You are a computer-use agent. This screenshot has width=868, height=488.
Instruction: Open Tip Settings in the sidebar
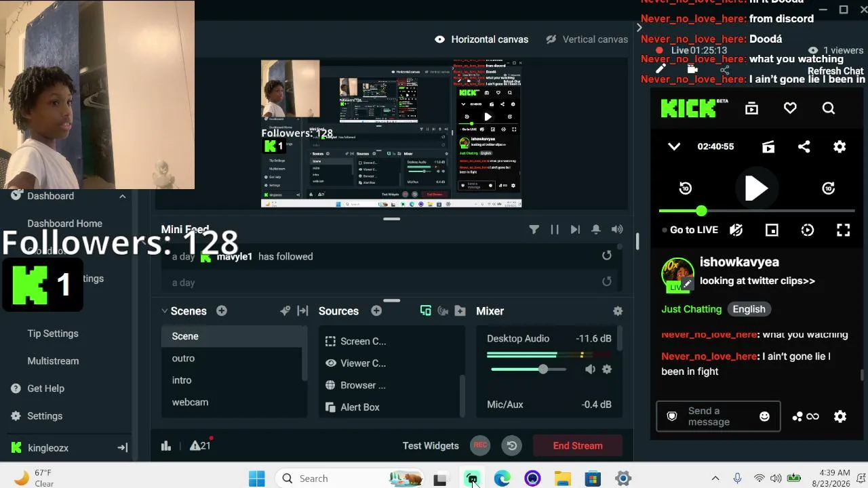tap(53, 333)
